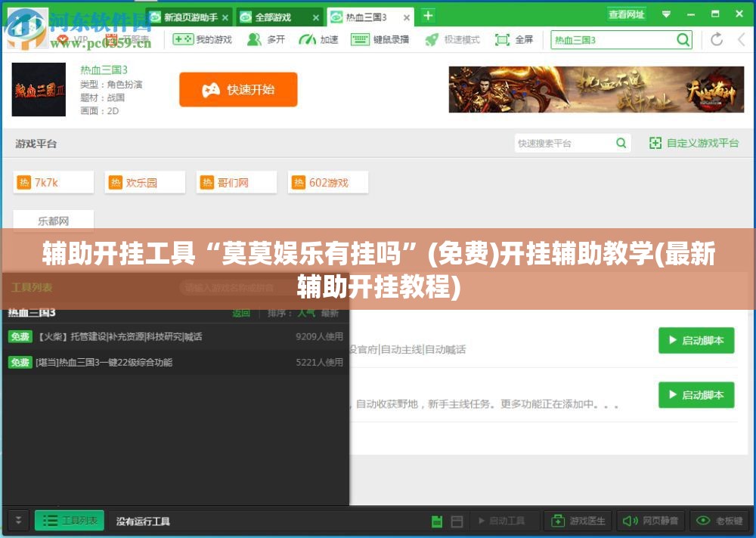Viewport: 756px width, 538px height.
Task: Click the 热血三国3 game cover thumbnail
Action: tap(39, 89)
